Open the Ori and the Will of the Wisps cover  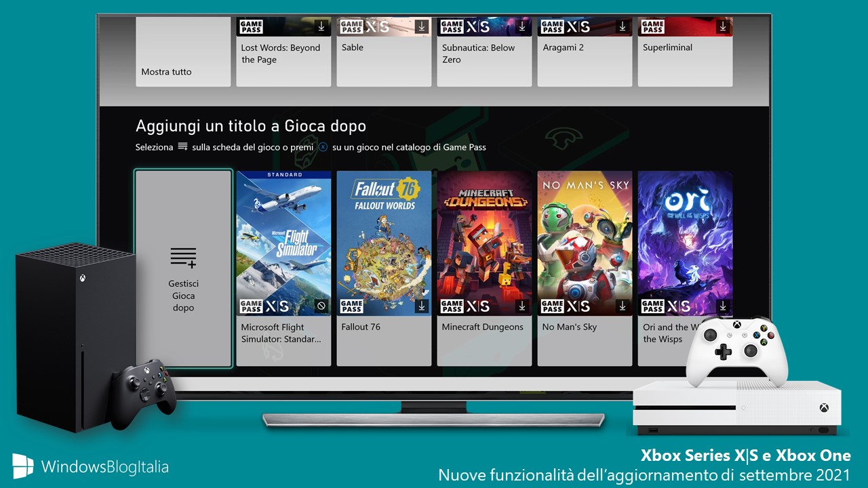tap(685, 243)
